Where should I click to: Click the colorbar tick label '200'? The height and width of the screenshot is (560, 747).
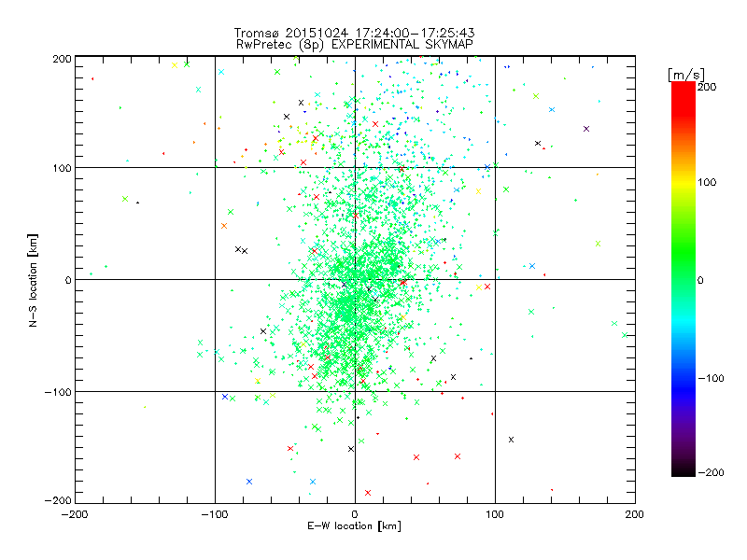[x=707, y=87]
